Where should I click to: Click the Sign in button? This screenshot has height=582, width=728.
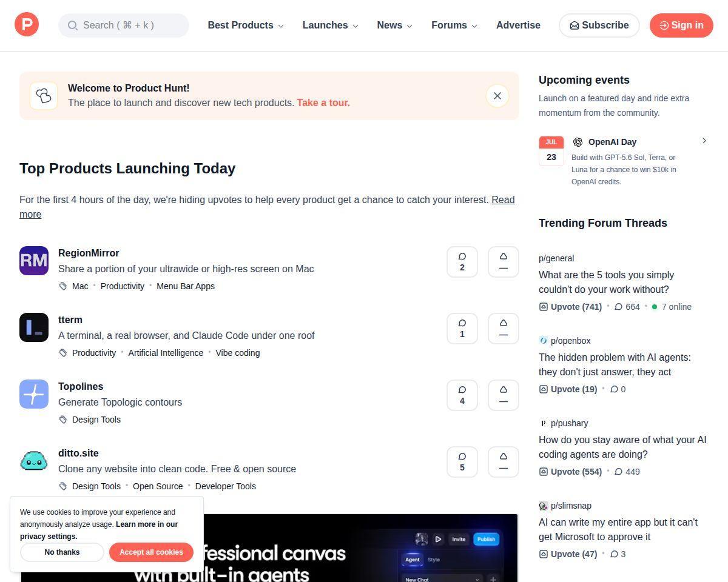click(681, 25)
